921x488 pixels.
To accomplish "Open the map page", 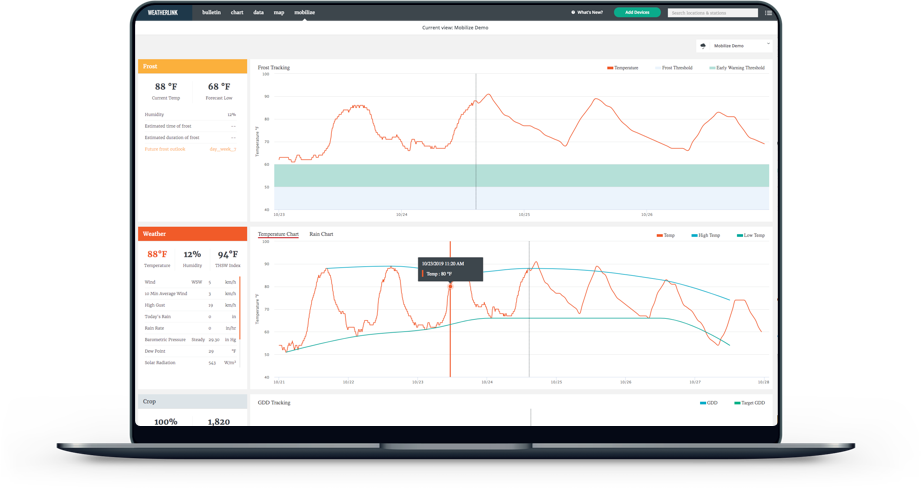I will 279,12.
